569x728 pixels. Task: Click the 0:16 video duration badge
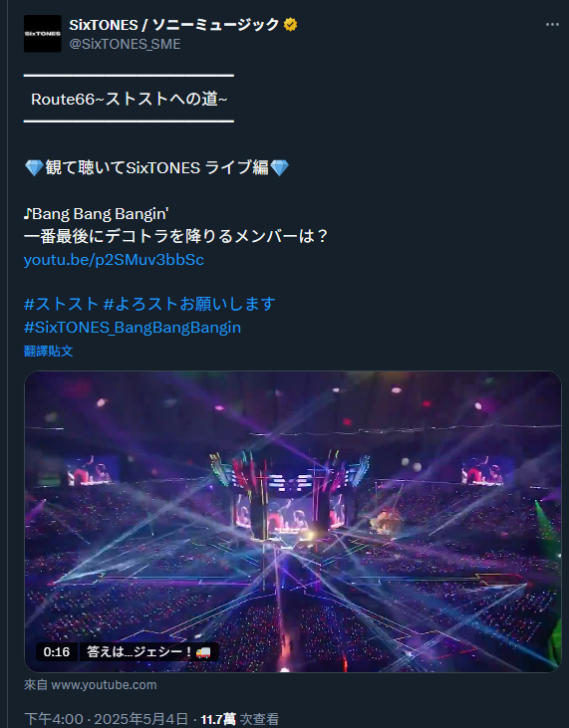point(57,652)
